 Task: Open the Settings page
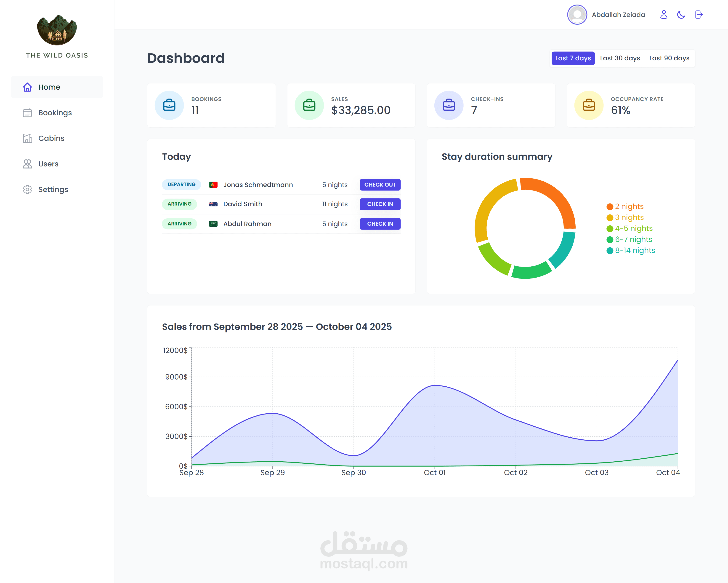click(53, 190)
